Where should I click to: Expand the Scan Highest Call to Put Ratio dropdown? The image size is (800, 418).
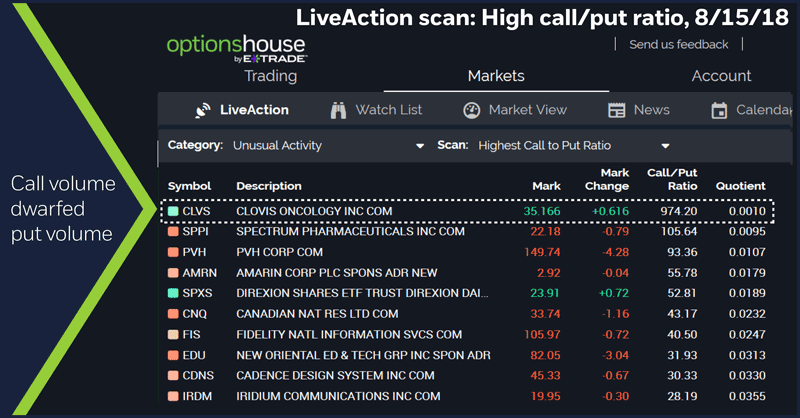tap(665, 146)
